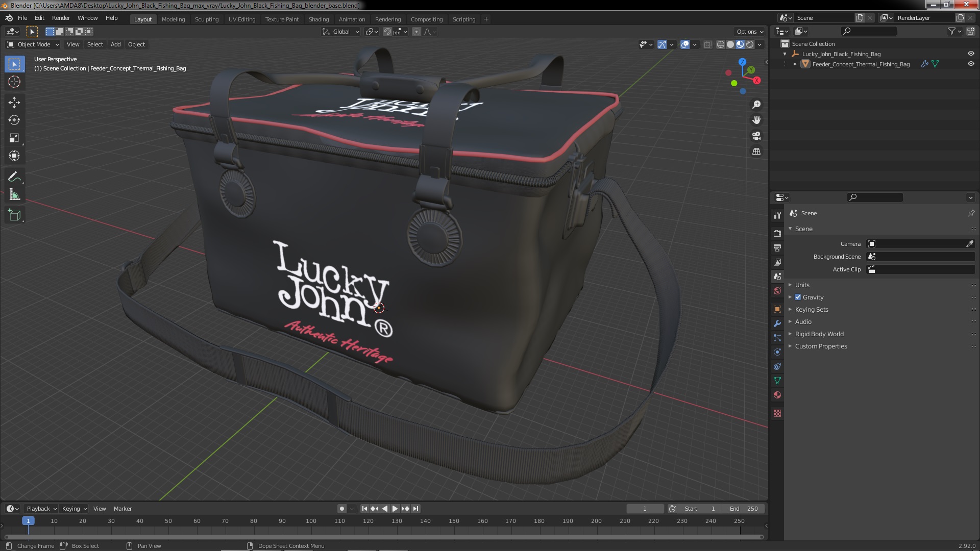Toggle the Gravity checkbox
This screenshot has height=551, width=980.
[x=798, y=297]
